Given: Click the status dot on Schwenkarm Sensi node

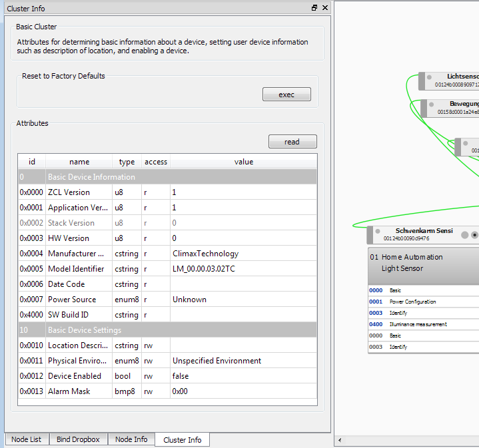Looking at the screenshot, I should click(378, 231).
